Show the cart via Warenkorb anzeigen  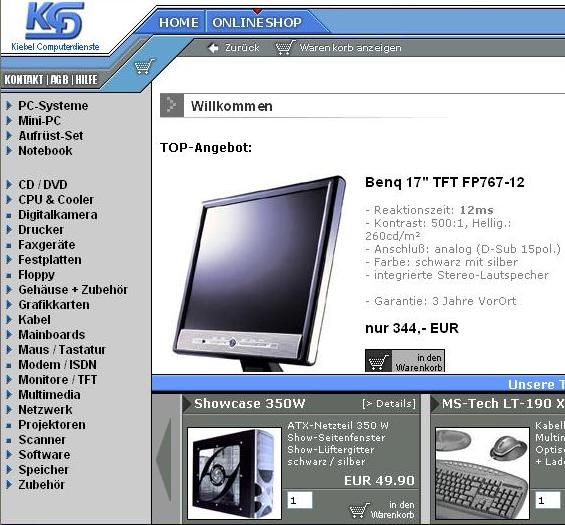point(350,48)
